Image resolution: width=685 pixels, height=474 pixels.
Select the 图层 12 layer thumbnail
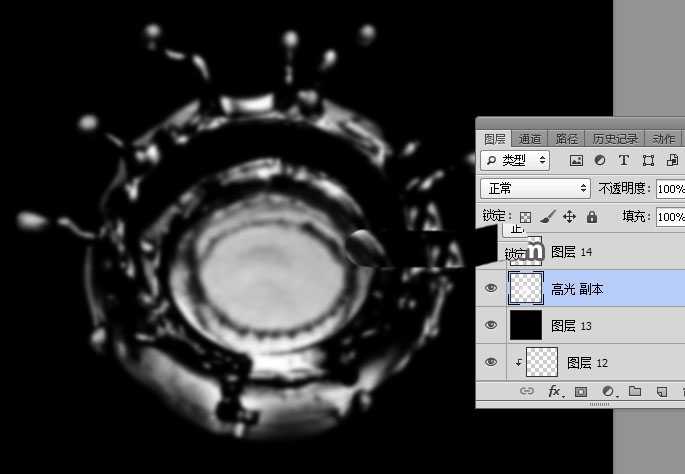pos(542,362)
